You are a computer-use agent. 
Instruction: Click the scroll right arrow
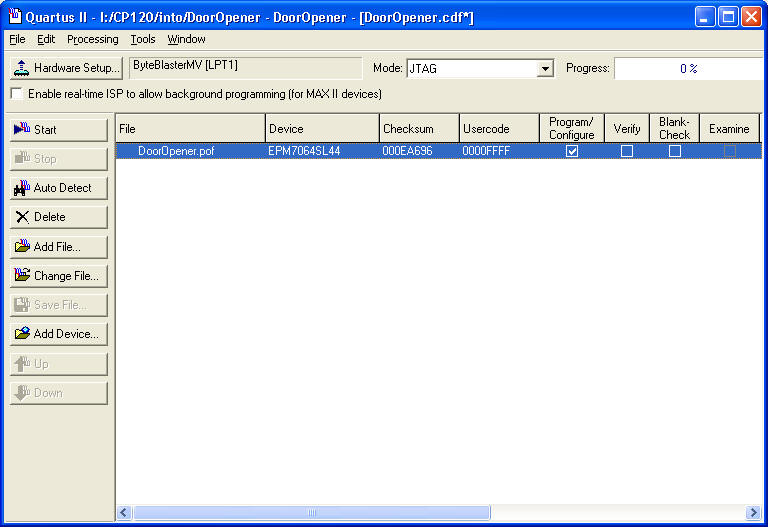pyautogui.click(x=753, y=512)
